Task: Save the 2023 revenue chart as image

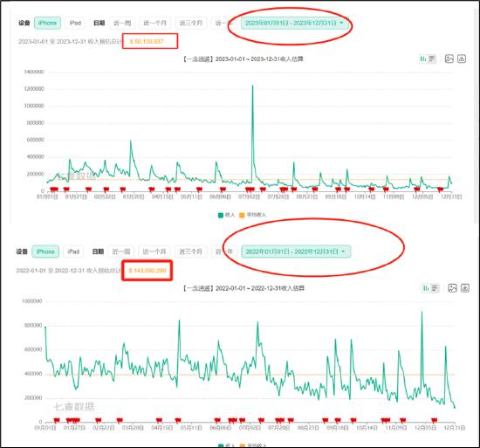Action: pos(449,59)
